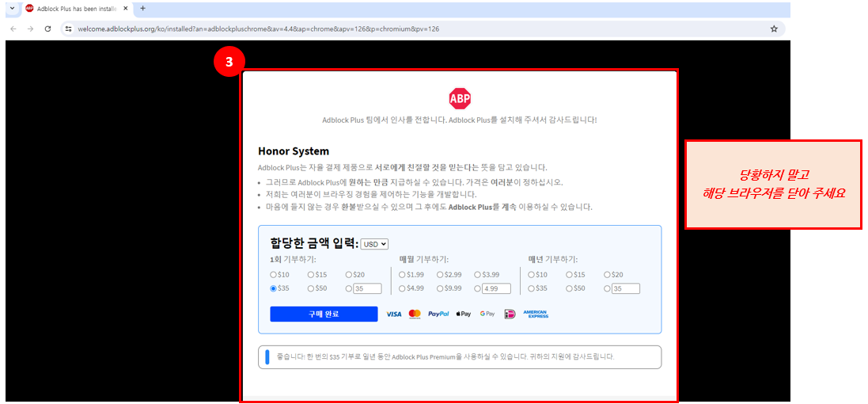Click the Honor System heading

294,151
